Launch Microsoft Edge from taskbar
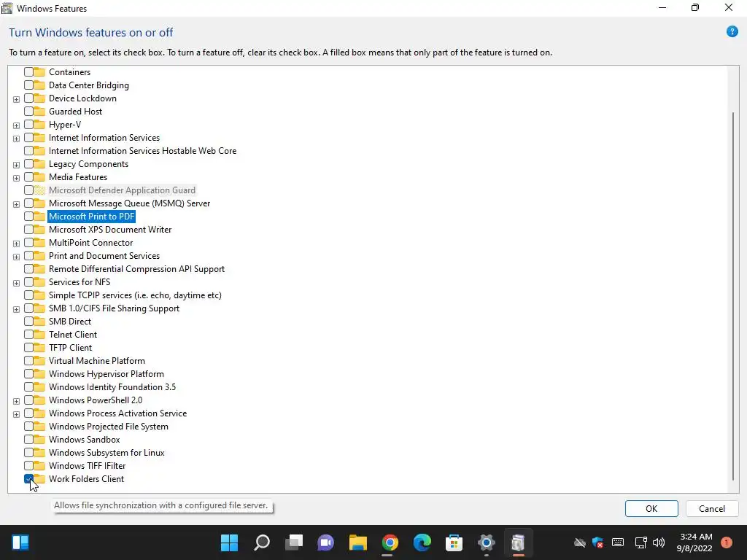 click(x=422, y=542)
